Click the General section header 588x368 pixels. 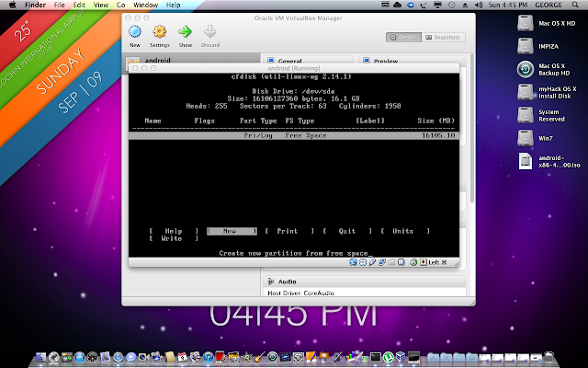pos(290,61)
